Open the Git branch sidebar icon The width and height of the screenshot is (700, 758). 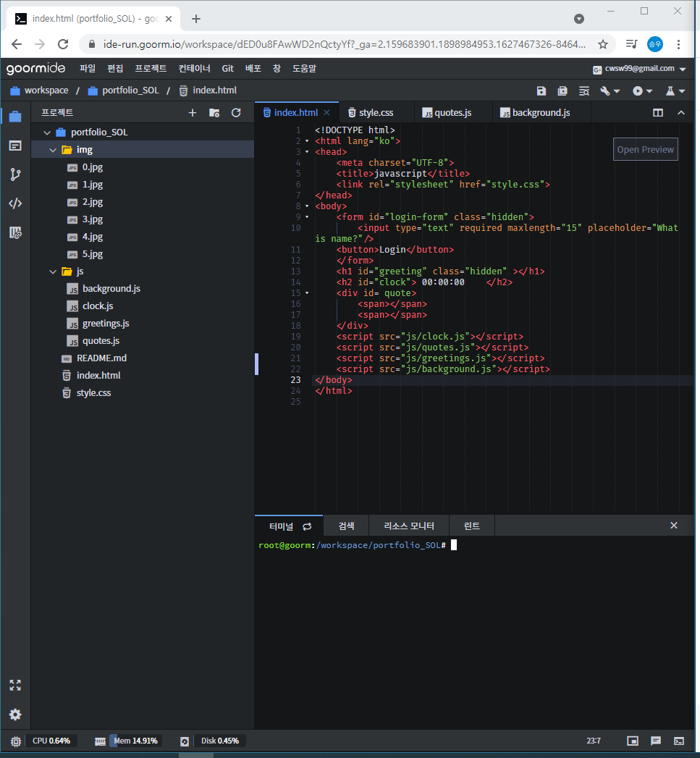[x=15, y=174]
